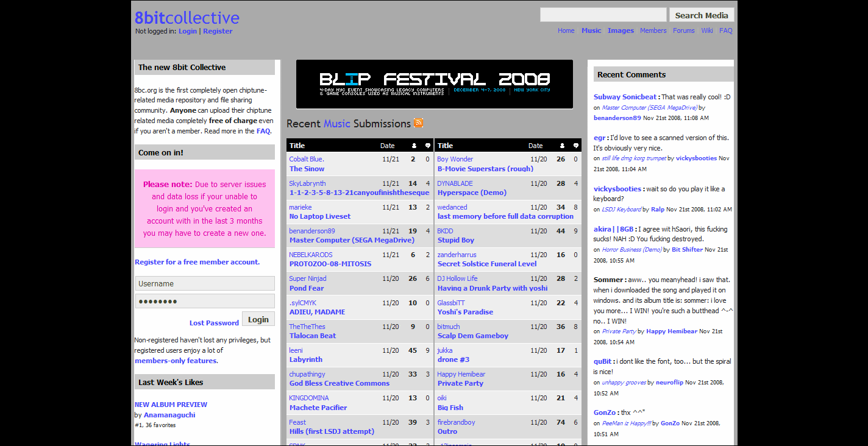This screenshot has width=868, height=446.
Task: Visit Ralp's profile in comments
Action: click(x=658, y=209)
